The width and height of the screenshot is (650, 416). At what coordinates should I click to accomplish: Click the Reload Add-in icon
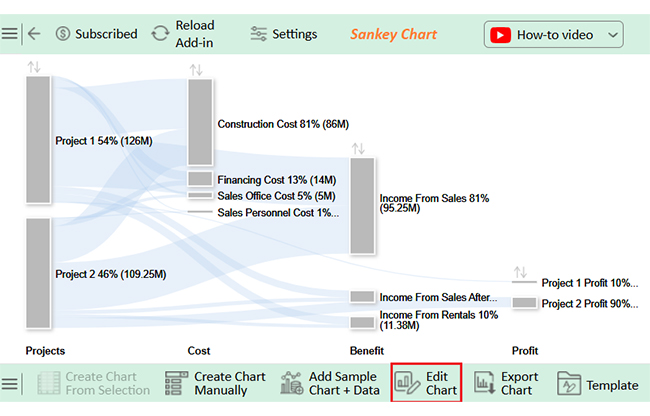(160, 34)
